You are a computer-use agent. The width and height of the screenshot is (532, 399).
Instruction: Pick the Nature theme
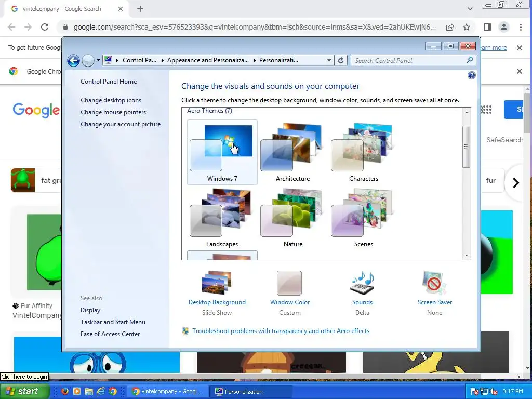point(292,218)
